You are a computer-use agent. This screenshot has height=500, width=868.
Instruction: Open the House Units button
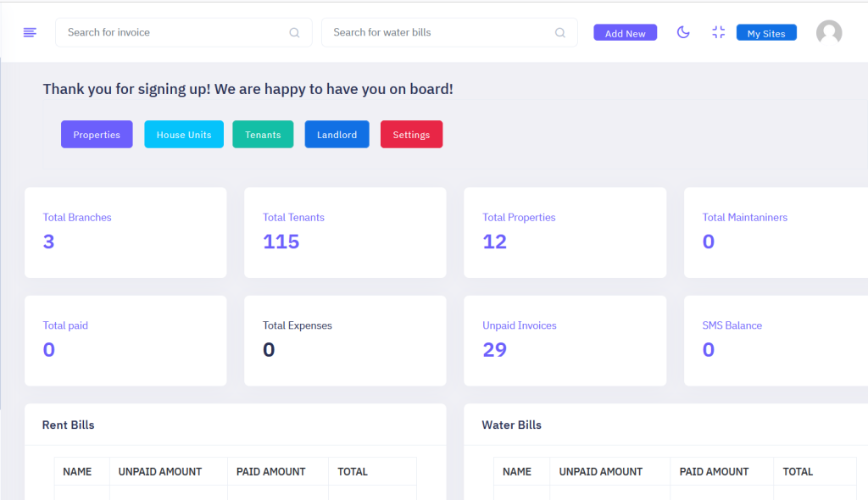[184, 135]
